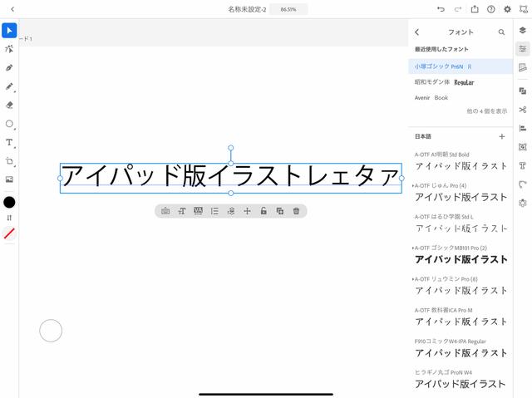Select font ヒラギノ丸ゴ ProN W4
The width and height of the screenshot is (532, 398).
[461, 380]
